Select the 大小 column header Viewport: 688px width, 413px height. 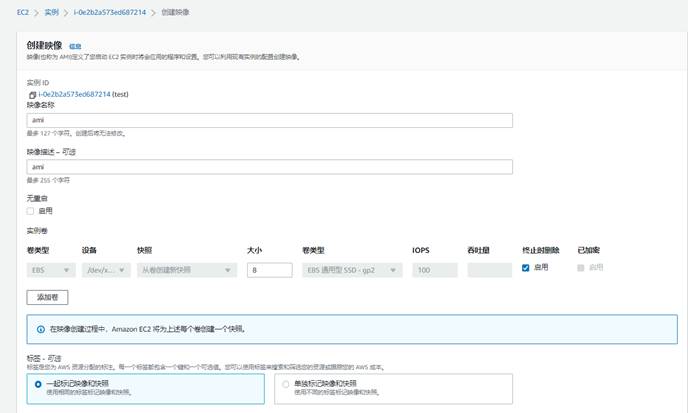(x=254, y=250)
